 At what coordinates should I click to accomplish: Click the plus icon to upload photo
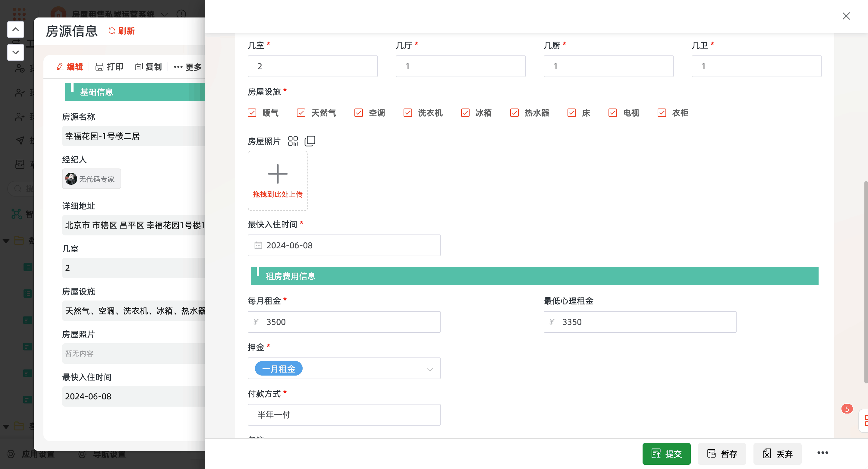tap(278, 174)
